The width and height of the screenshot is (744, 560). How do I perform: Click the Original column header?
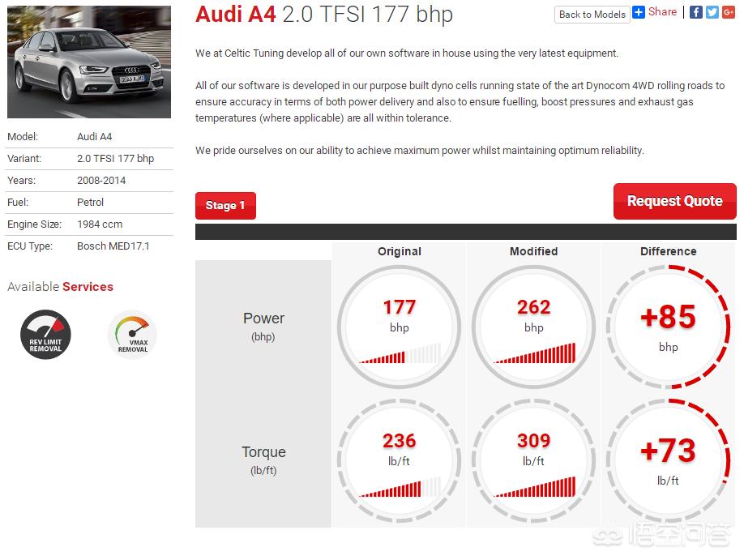coord(400,251)
